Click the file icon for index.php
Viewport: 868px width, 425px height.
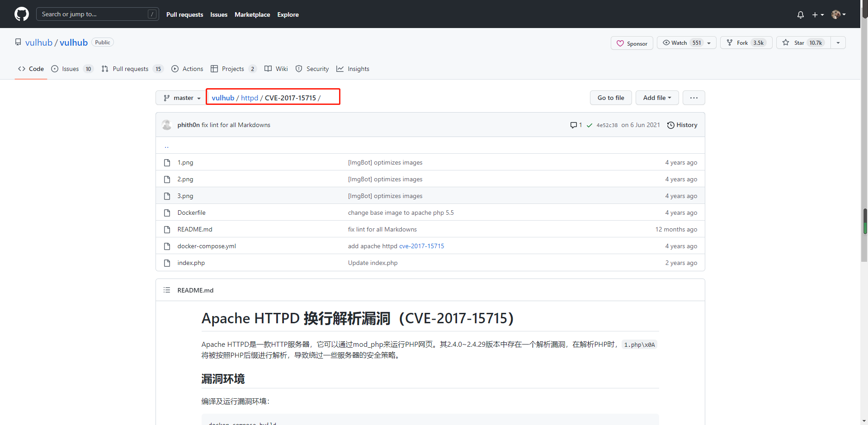pos(167,263)
